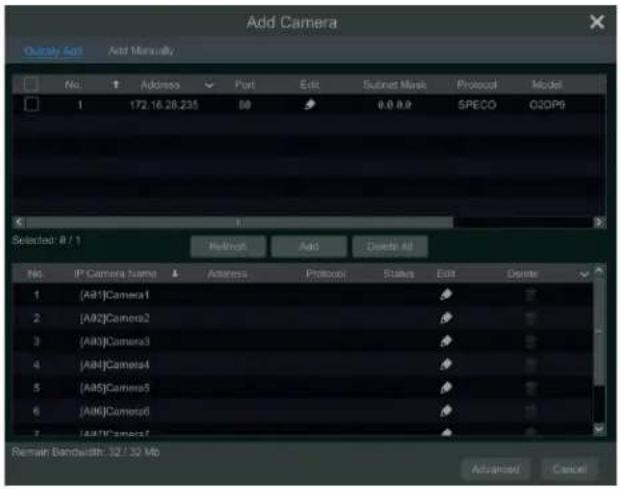Open the Delete column dropdown chevron
The width and height of the screenshot is (621, 489).
[584, 274]
